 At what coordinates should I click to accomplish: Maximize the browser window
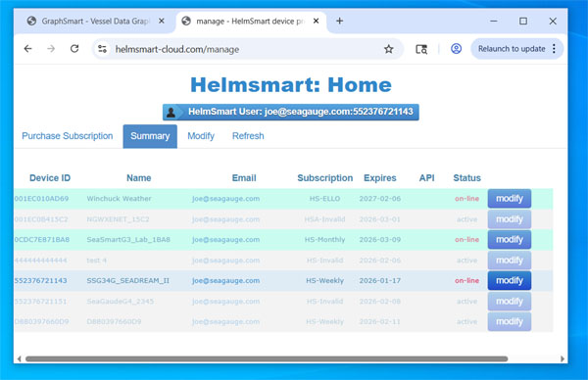pos(523,21)
